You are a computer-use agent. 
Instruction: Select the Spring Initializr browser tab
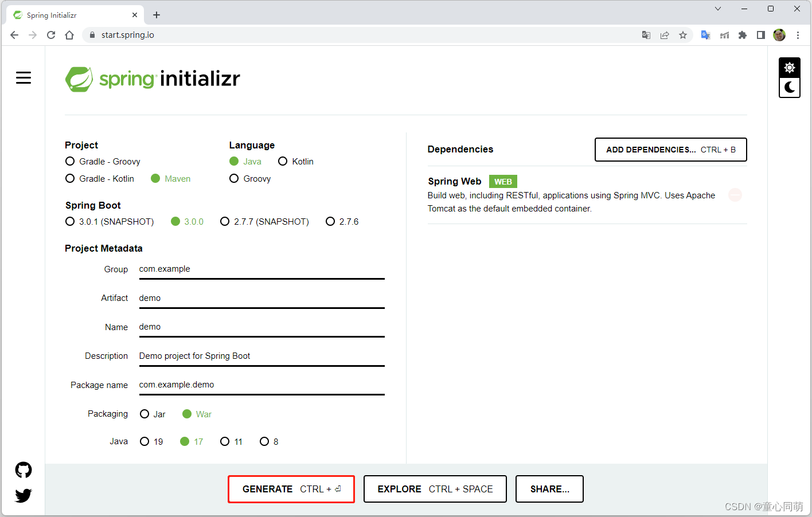click(x=76, y=15)
